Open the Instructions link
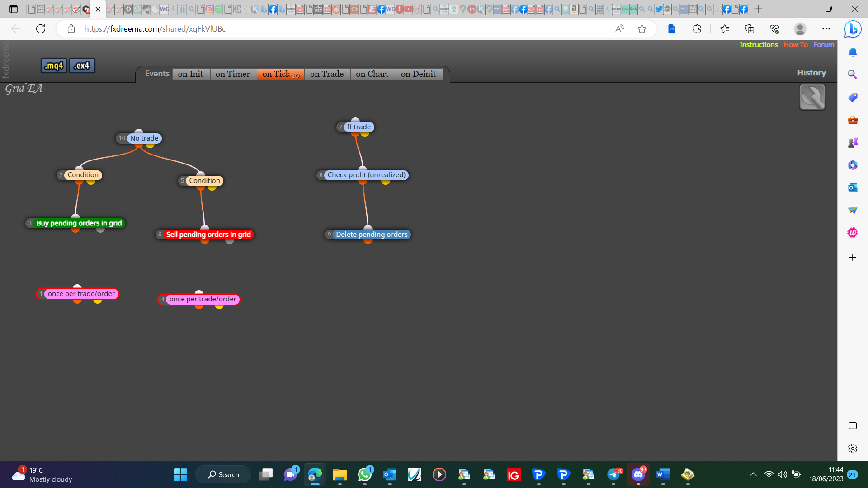868x488 pixels. pos(759,45)
